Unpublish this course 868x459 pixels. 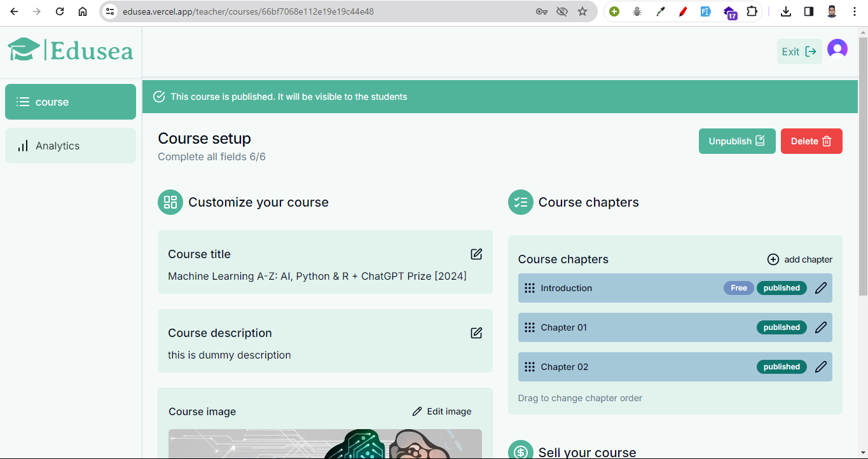pyautogui.click(x=737, y=141)
